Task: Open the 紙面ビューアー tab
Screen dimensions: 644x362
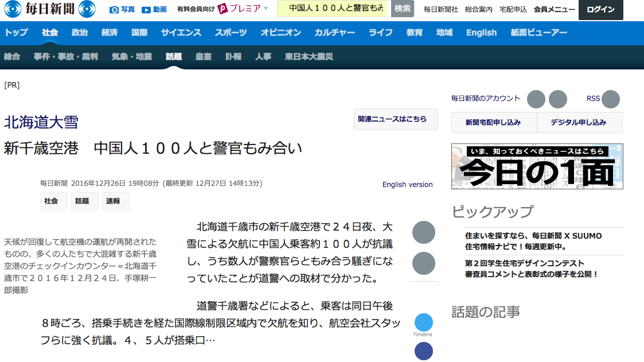Action: 538,33
